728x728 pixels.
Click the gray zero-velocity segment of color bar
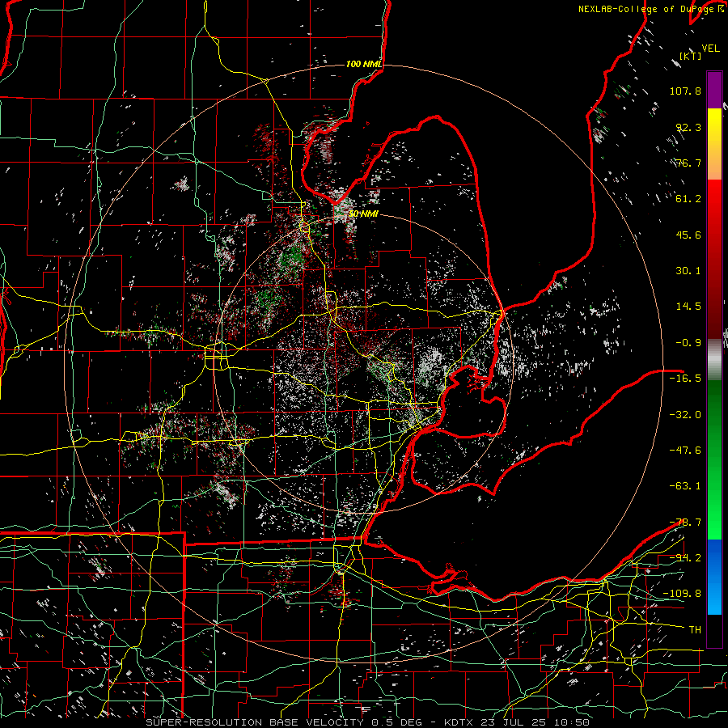pos(714,359)
